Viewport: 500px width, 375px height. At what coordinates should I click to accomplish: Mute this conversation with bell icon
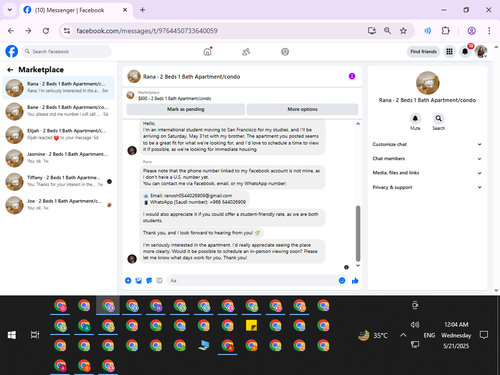[415, 118]
